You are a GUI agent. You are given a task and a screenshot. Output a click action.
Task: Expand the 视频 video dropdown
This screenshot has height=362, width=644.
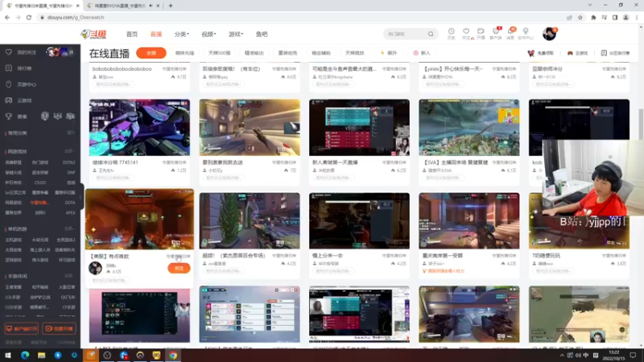pyautogui.click(x=208, y=34)
